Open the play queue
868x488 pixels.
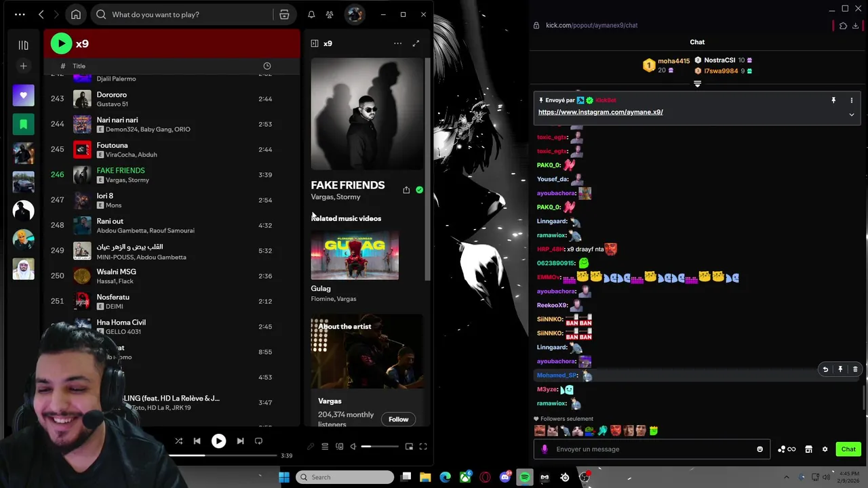325,446
